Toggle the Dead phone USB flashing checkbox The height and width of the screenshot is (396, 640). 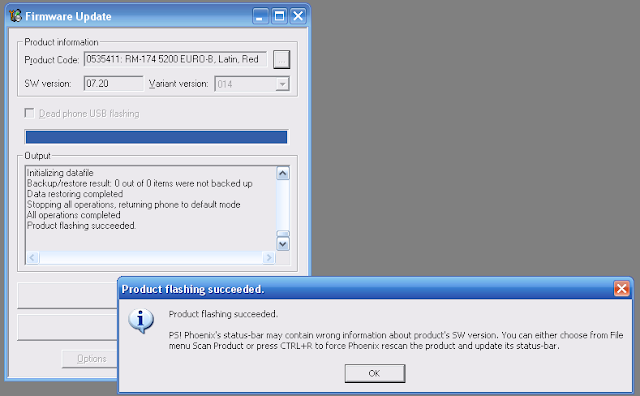tap(29, 113)
